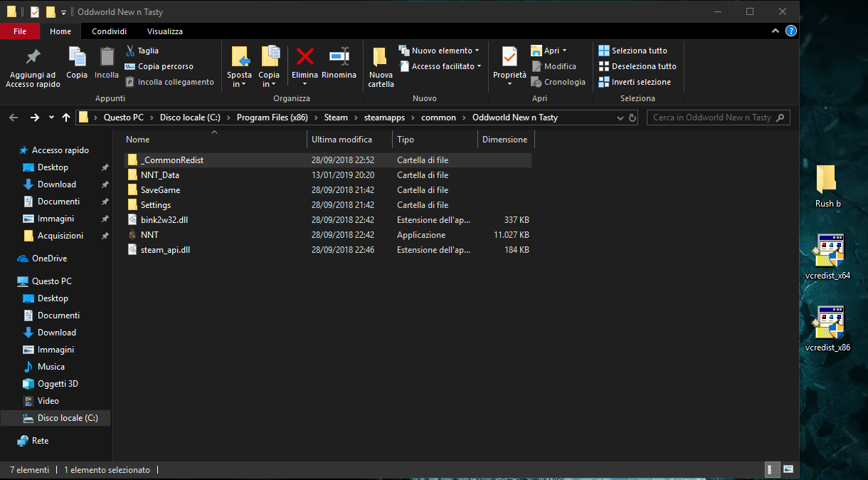Click Inverti selezione
This screenshot has height=480, width=868.
point(634,82)
